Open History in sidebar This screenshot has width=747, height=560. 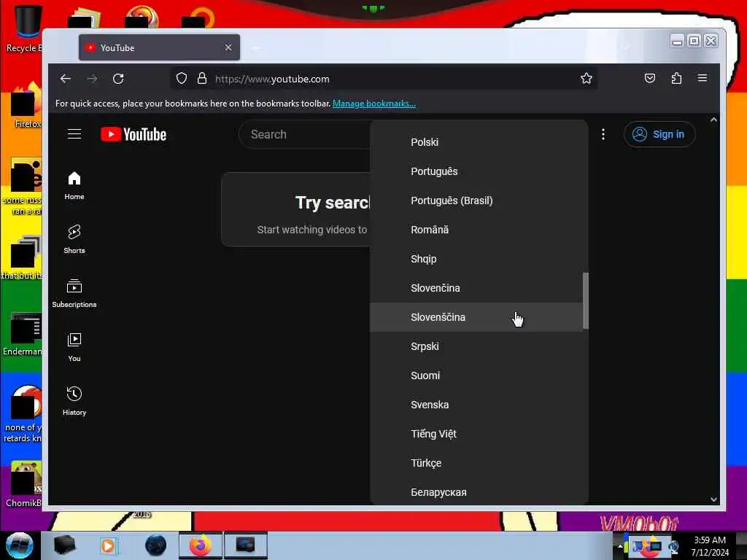tap(74, 402)
